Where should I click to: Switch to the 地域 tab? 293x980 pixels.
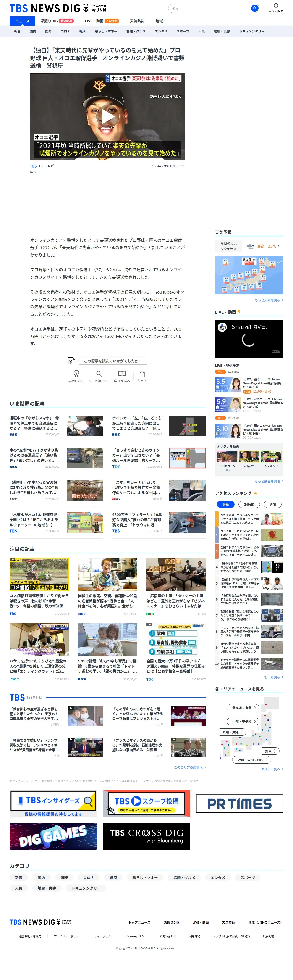pos(159,21)
